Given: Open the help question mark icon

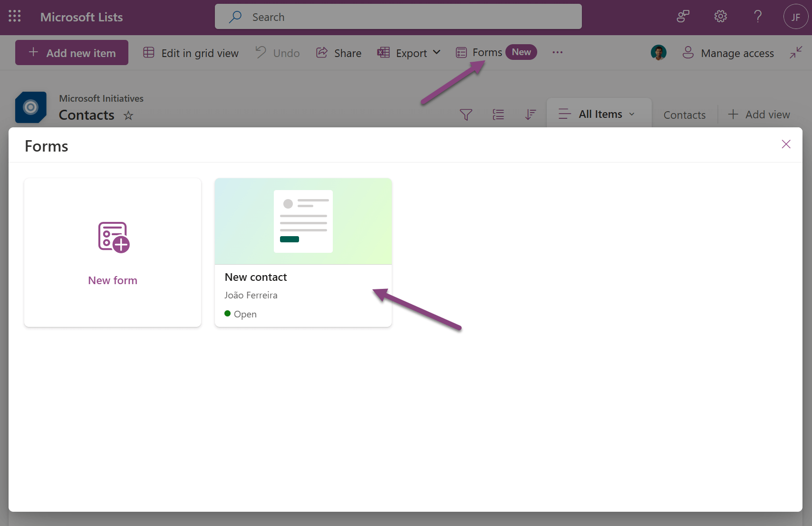Looking at the screenshot, I should click(758, 17).
